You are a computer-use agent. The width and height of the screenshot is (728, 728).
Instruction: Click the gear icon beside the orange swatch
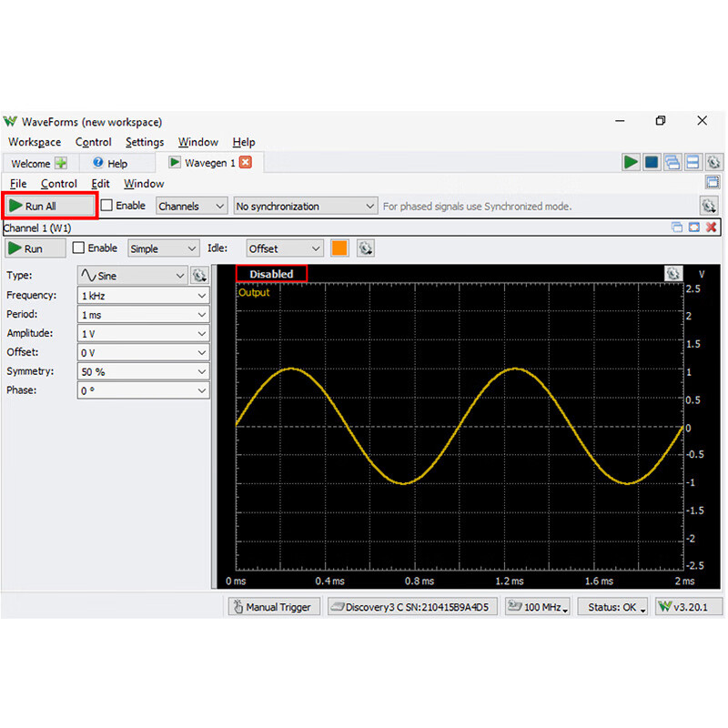365,248
